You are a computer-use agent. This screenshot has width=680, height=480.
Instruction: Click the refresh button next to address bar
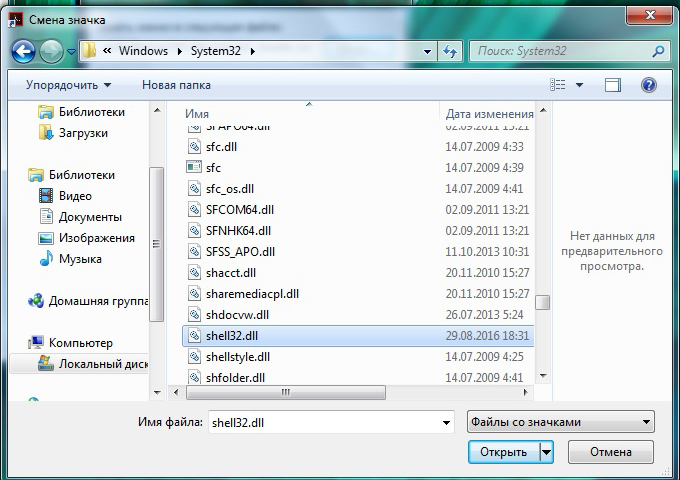coord(450,51)
